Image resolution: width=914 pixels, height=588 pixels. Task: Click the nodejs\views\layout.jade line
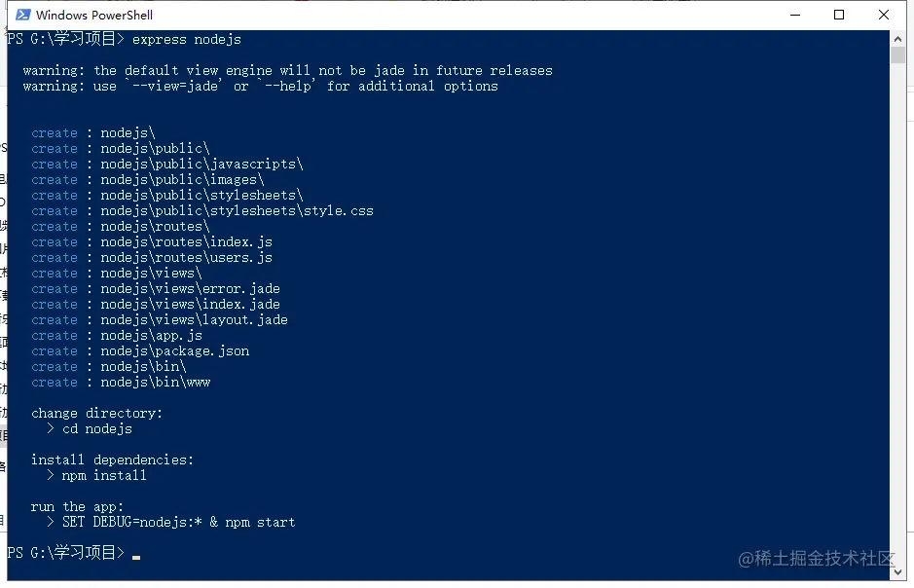tap(159, 320)
